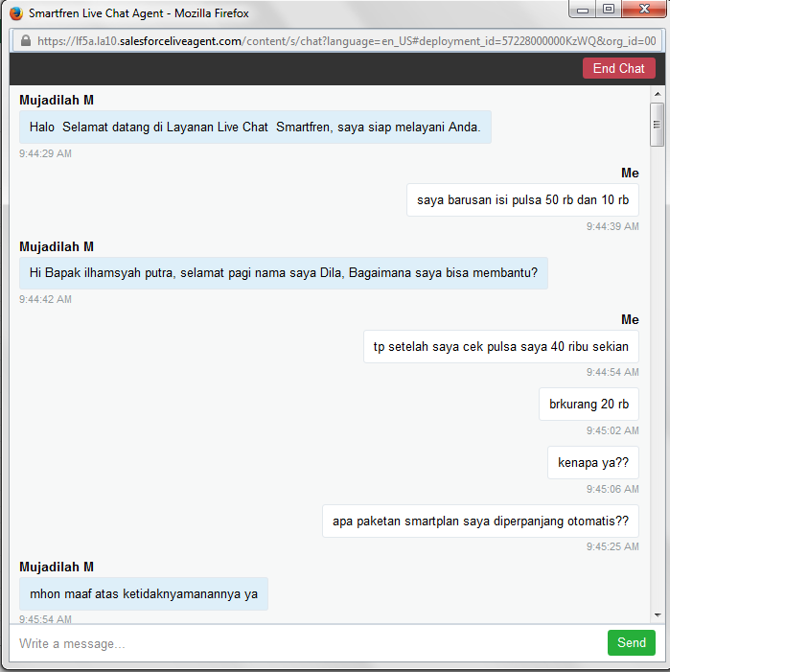This screenshot has height=672, width=785.
Task: Click 'Mujadilah M' above the Hi Bapak message
Action: 57,247
